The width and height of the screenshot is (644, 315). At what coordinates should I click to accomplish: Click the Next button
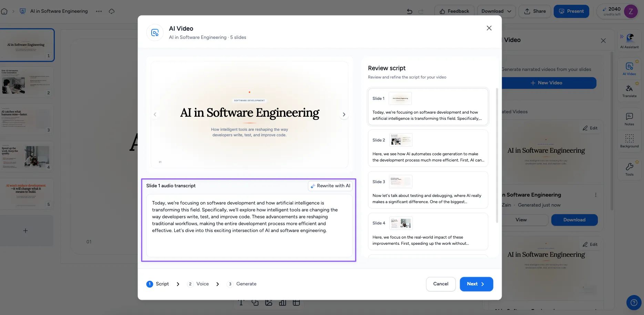click(x=476, y=284)
